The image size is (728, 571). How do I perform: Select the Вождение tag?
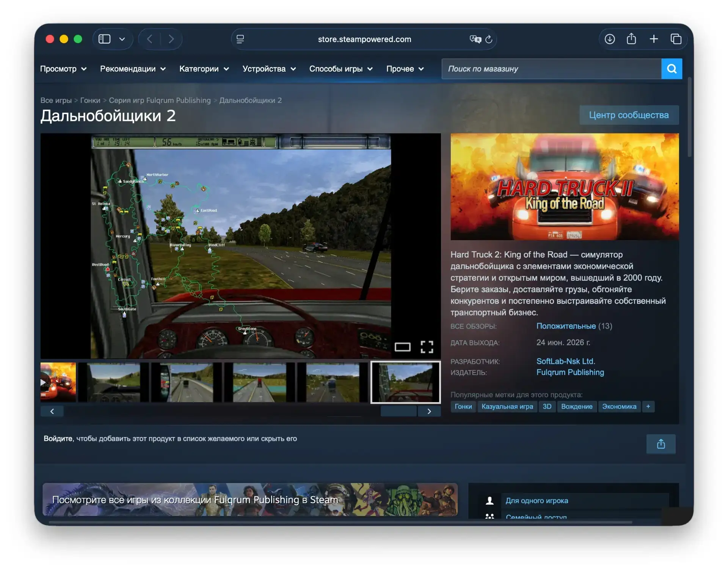pyautogui.click(x=577, y=407)
